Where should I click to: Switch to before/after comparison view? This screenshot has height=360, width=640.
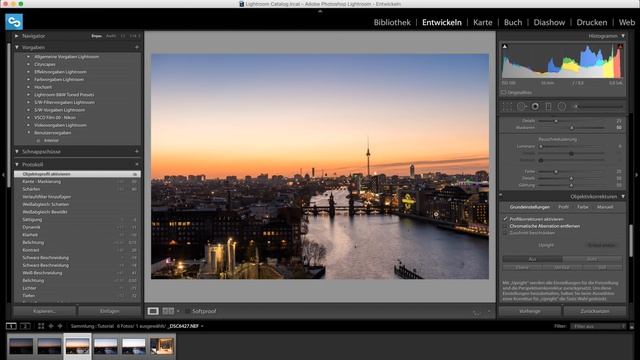point(168,311)
